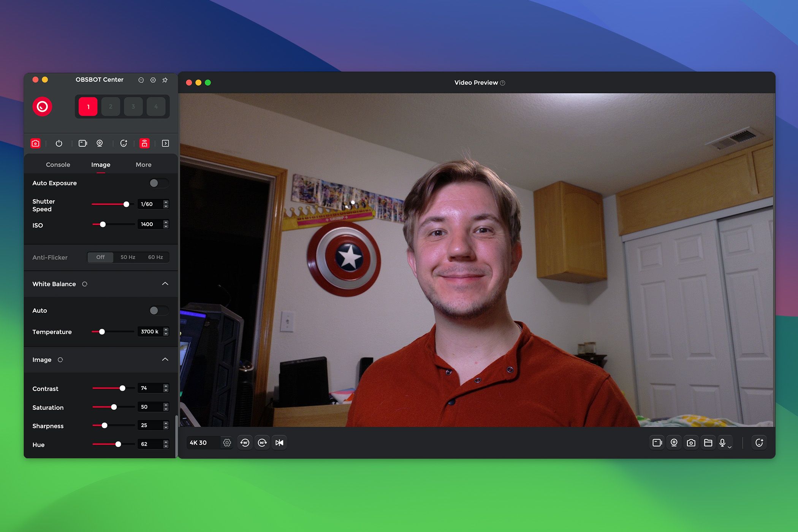Collapse the Image adjustments section
The height and width of the screenshot is (532, 798).
click(x=165, y=359)
